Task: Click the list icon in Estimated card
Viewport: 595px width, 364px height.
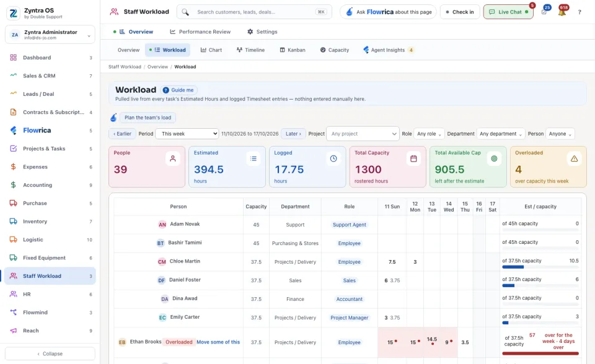Action: coord(253,158)
